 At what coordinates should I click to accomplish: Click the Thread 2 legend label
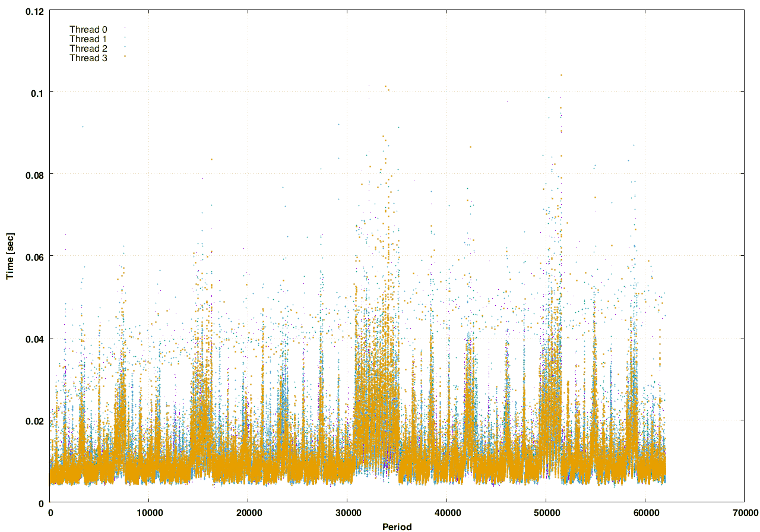coord(88,49)
